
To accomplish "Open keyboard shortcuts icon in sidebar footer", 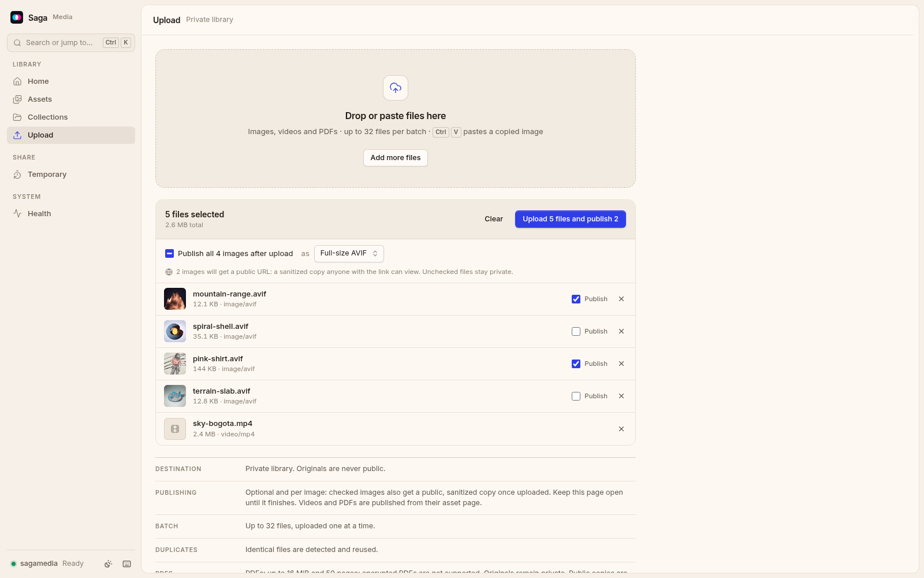I will 127,564.
